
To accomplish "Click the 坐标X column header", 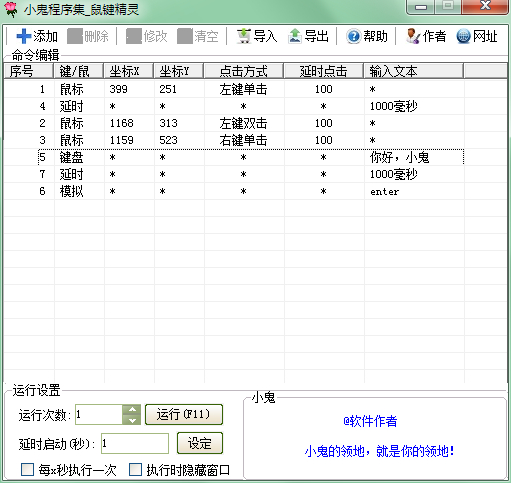I will [x=129, y=71].
